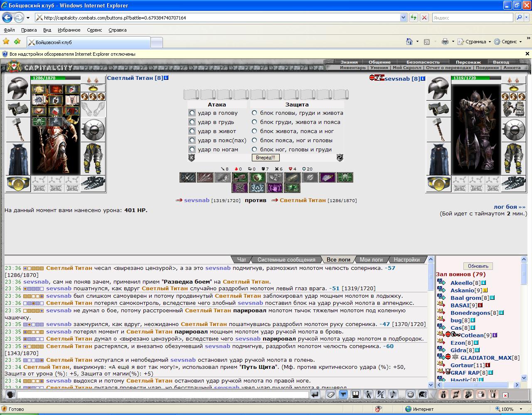The height and width of the screenshot is (415, 532).
Task: Click the Вперёд!!! button
Action: pyautogui.click(x=266, y=158)
